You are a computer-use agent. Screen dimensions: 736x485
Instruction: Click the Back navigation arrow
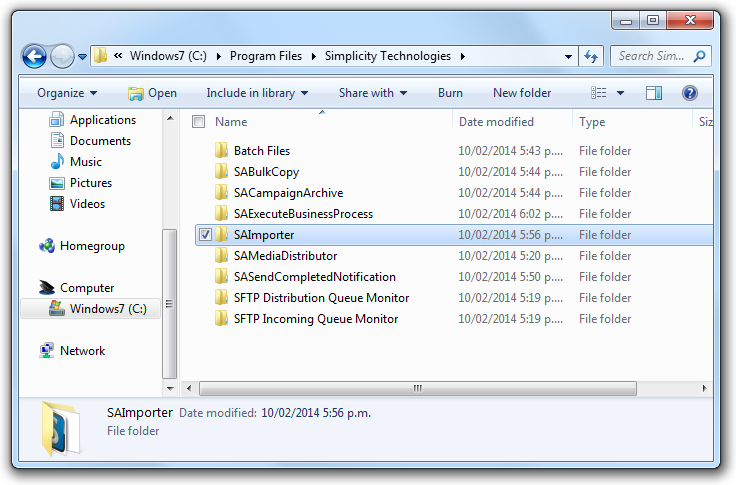coord(34,56)
